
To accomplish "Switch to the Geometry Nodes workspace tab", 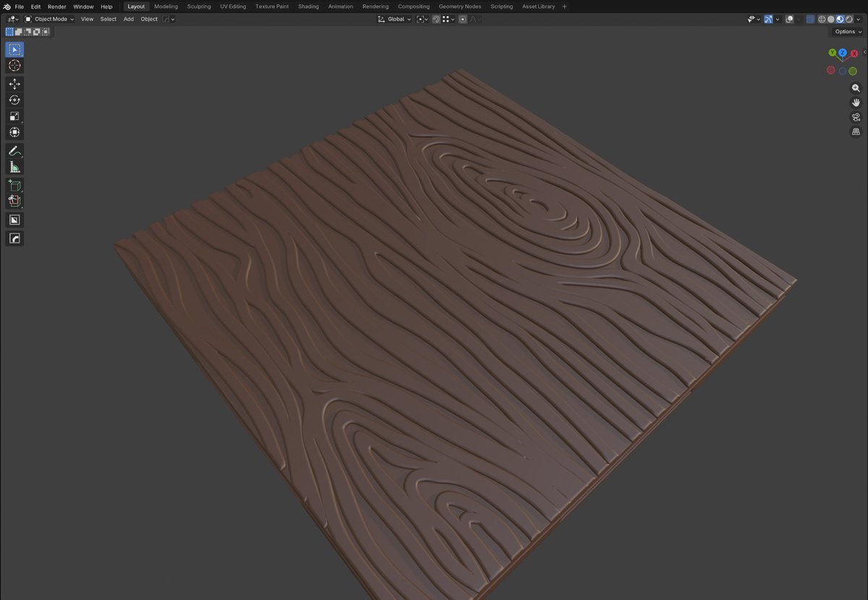I will pos(460,7).
